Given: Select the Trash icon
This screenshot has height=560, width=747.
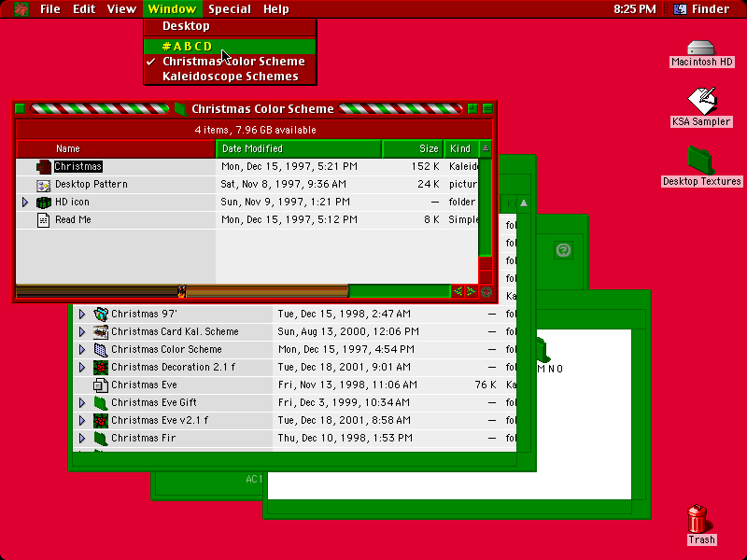Looking at the screenshot, I should pos(698,519).
